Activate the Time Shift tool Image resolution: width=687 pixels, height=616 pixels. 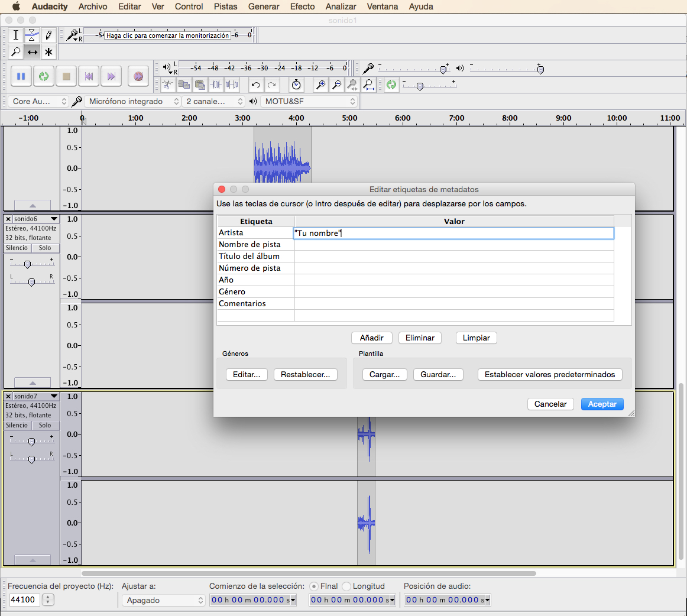[x=33, y=52]
